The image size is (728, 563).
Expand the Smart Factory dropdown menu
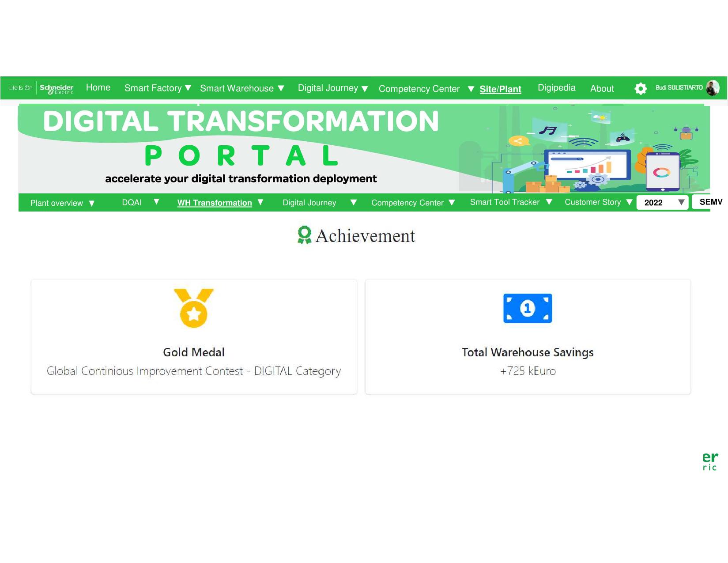(157, 88)
